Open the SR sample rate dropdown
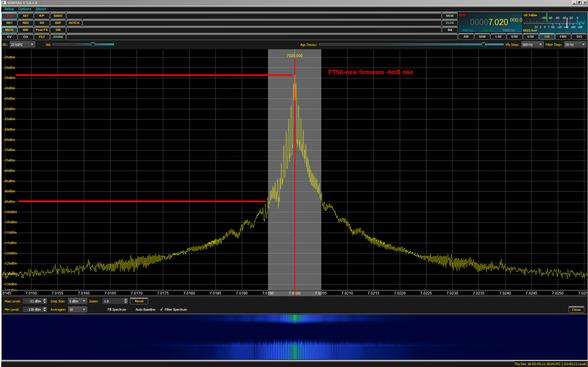Image resolution: width=588 pixels, height=367 pixels. (23, 45)
